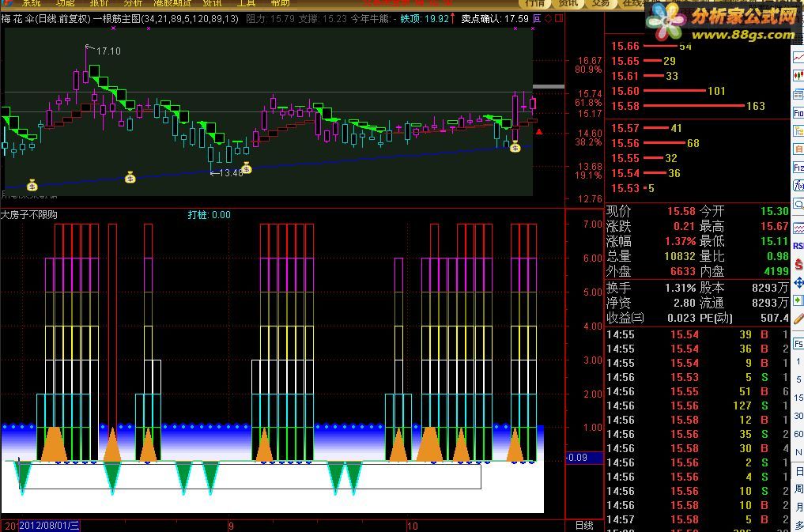The width and height of the screenshot is (804, 532).
Task: Switch to 60-minute period button
Action: [798, 434]
